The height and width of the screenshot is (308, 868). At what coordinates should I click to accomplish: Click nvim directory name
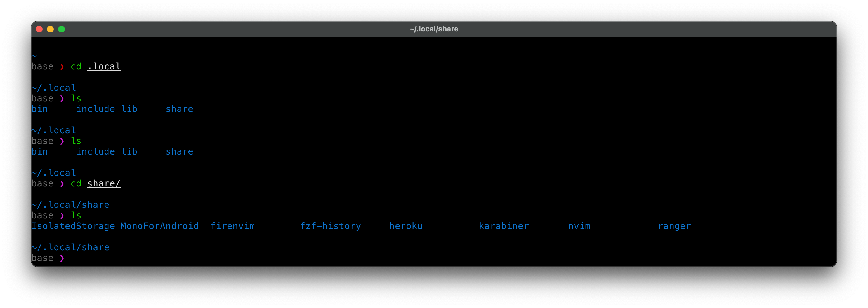pos(579,226)
